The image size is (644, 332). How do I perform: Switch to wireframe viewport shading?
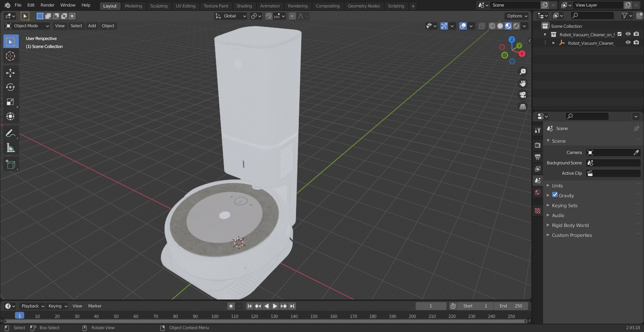492,26
